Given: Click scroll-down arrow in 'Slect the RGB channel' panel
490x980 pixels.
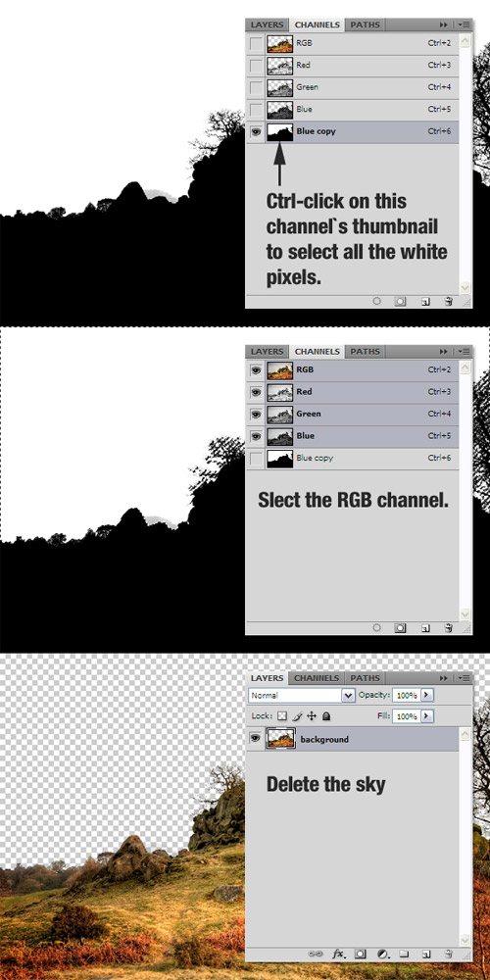Looking at the screenshot, I should (x=465, y=613).
